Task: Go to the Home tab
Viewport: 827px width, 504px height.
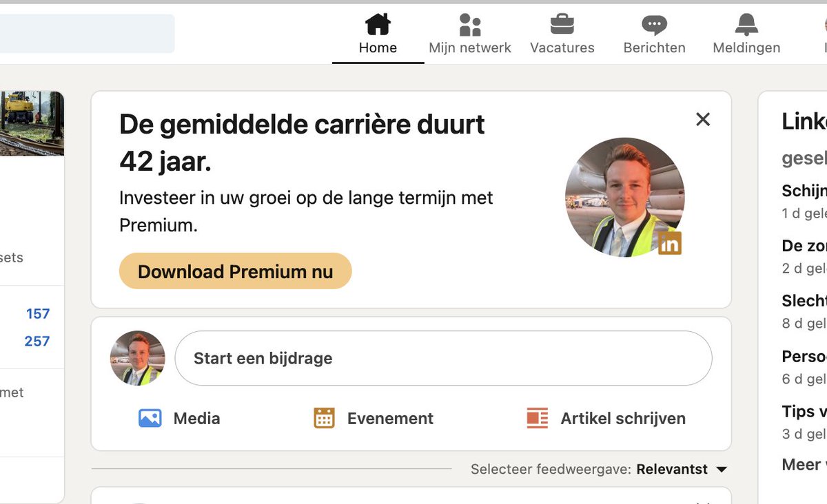Action: 378,34
